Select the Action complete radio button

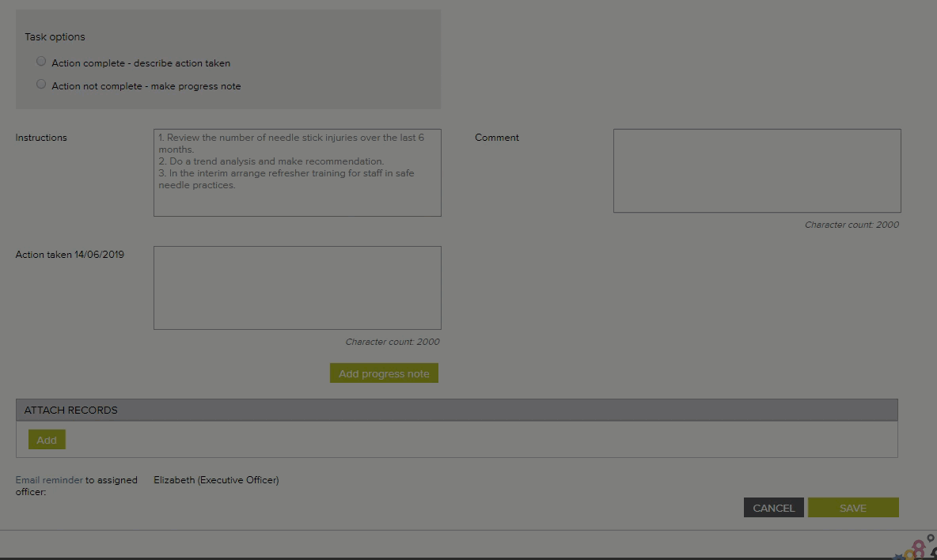(41, 62)
